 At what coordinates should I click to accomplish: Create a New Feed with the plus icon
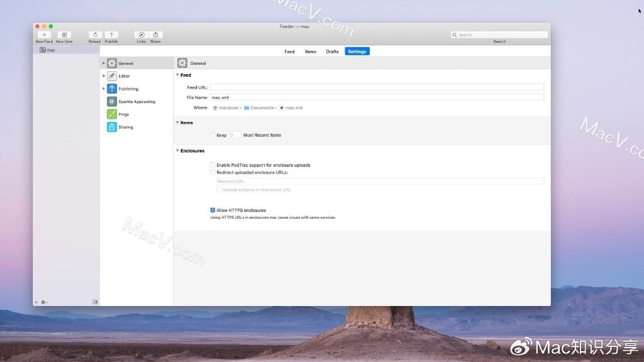pyautogui.click(x=45, y=36)
